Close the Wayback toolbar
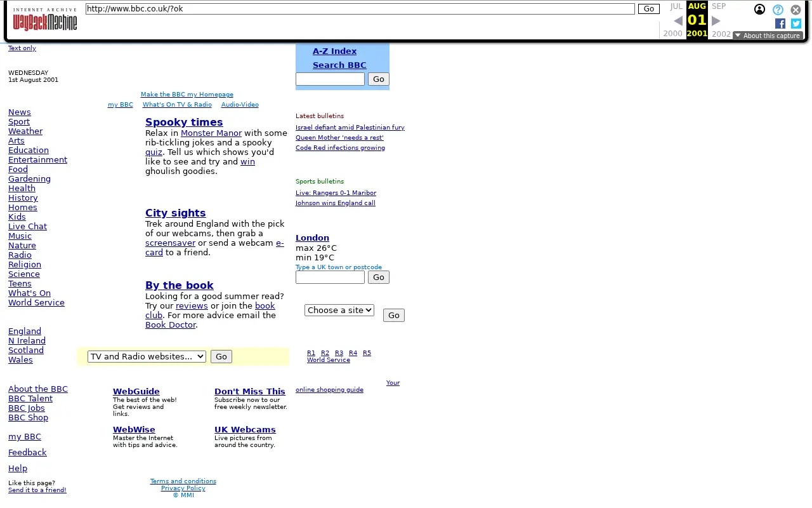812x508 pixels. [x=796, y=10]
